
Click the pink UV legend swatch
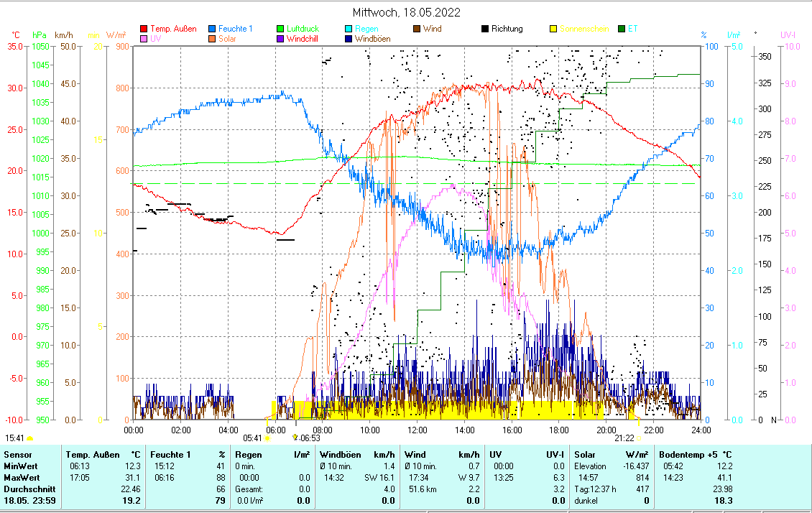coord(144,39)
